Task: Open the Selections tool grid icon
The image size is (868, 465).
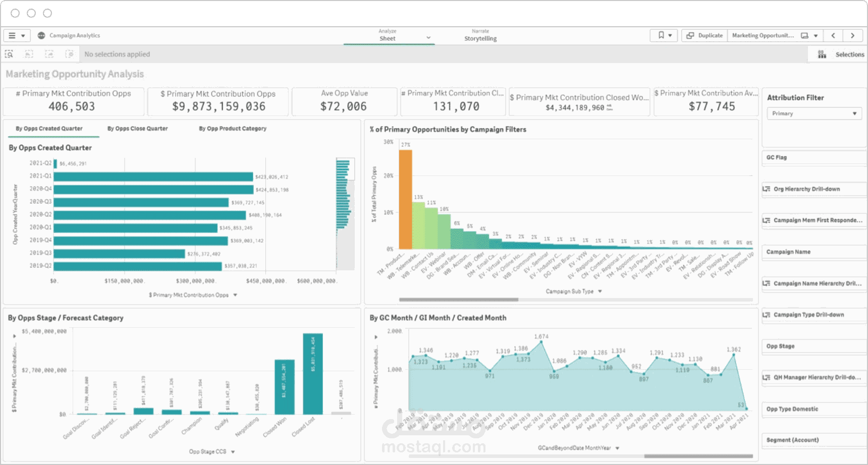Action: pyautogui.click(x=822, y=54)
